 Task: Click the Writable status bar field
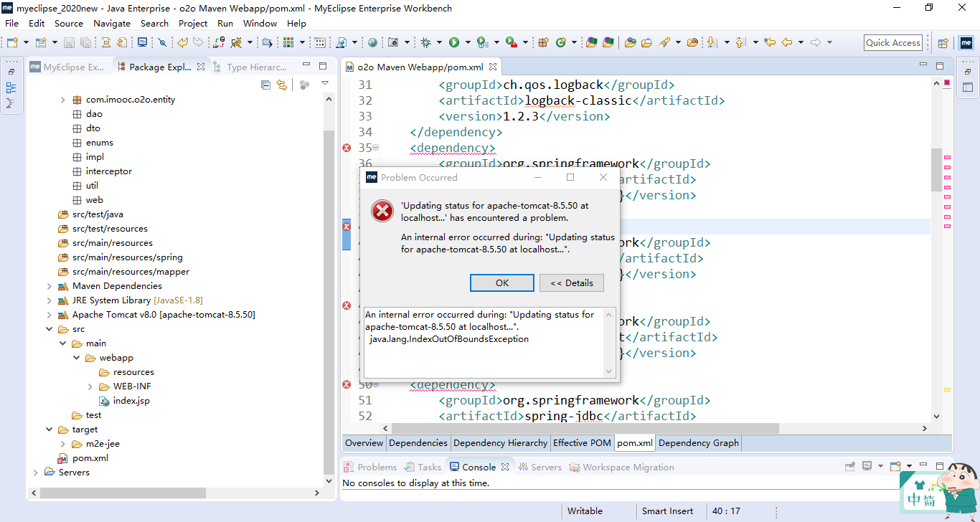click(585, 511)
